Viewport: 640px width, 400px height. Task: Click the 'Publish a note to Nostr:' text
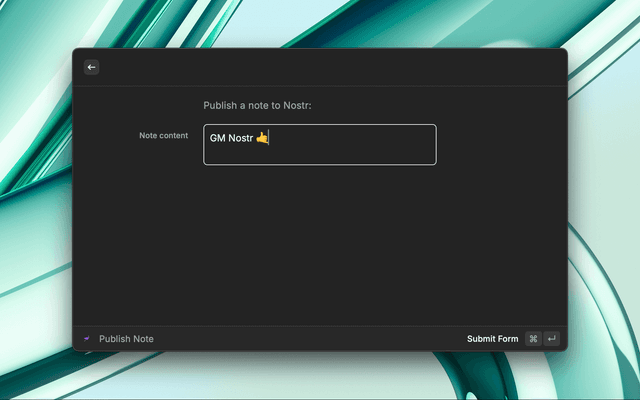[257, 105]
